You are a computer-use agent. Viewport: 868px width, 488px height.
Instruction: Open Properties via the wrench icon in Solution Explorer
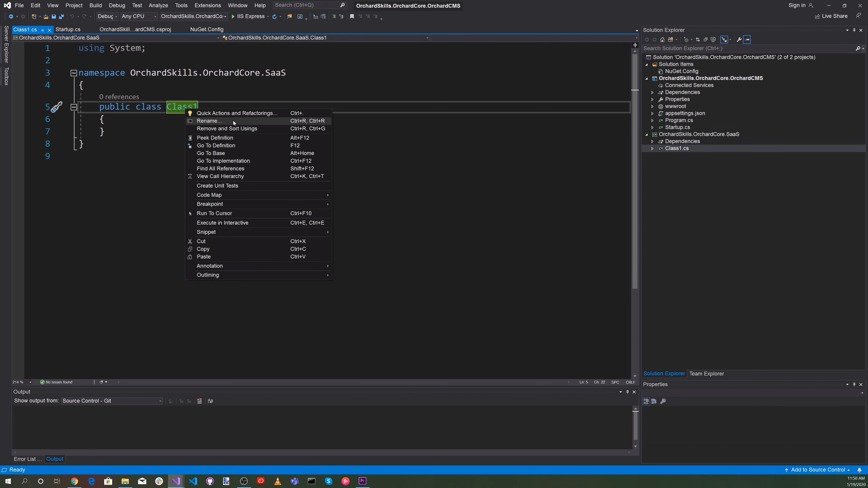(x=739, y=40)
